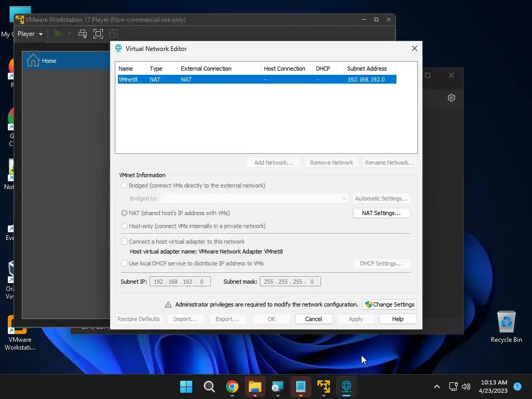The height and width of the screenshot is (399, 532).
Task: Click the Subnet mask input field
Action: (x=290, y=282)
